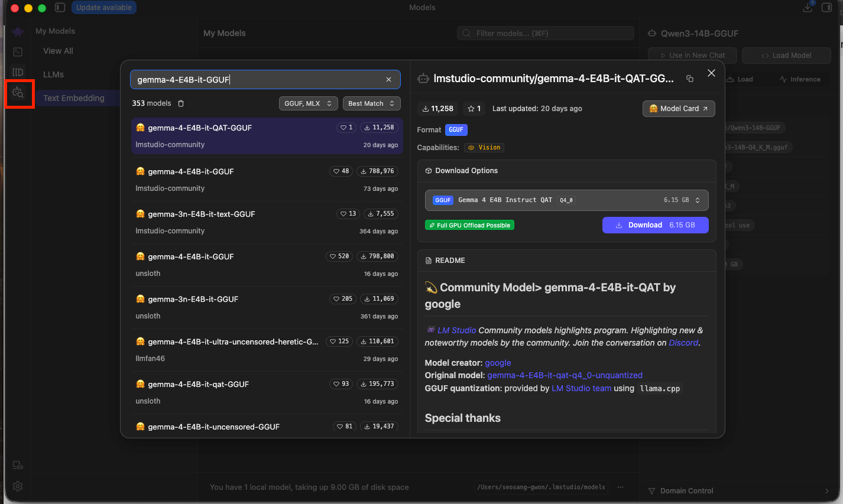Click the like badge showing 125

click(x=339, y=342)
